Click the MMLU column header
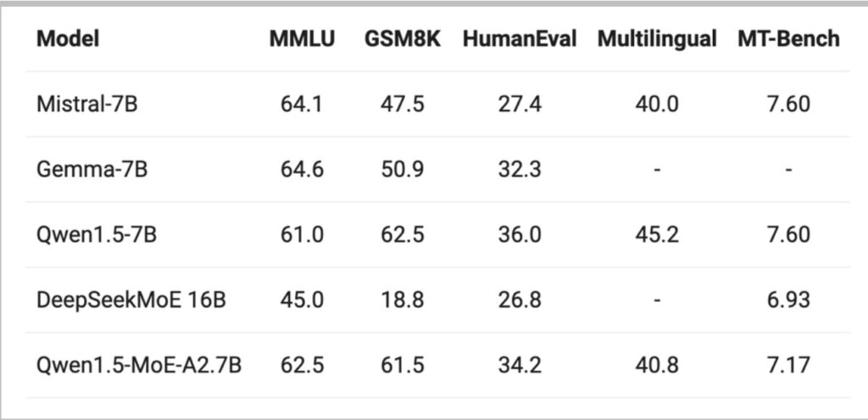 (302, 39)
